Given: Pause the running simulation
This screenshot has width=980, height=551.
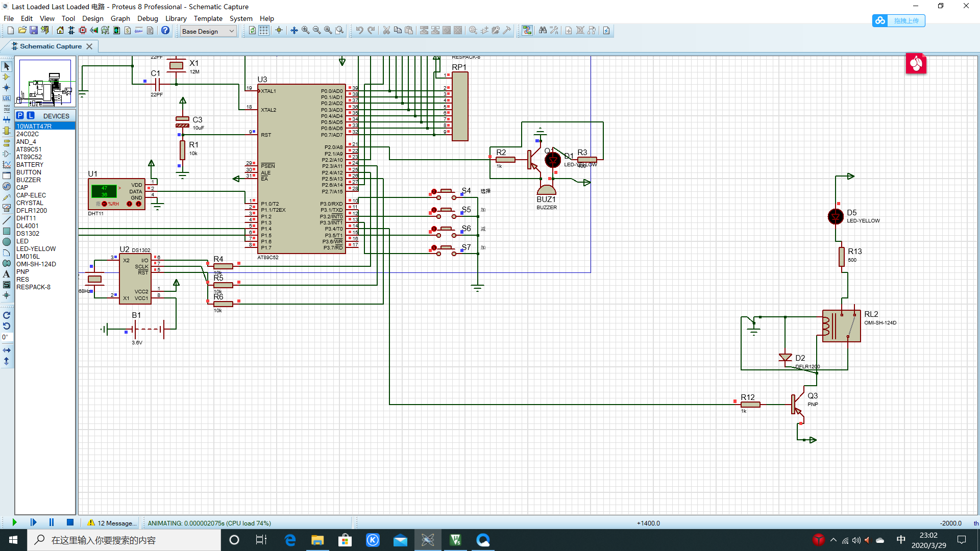Looking at the screenshot, I should coord(52,522).
